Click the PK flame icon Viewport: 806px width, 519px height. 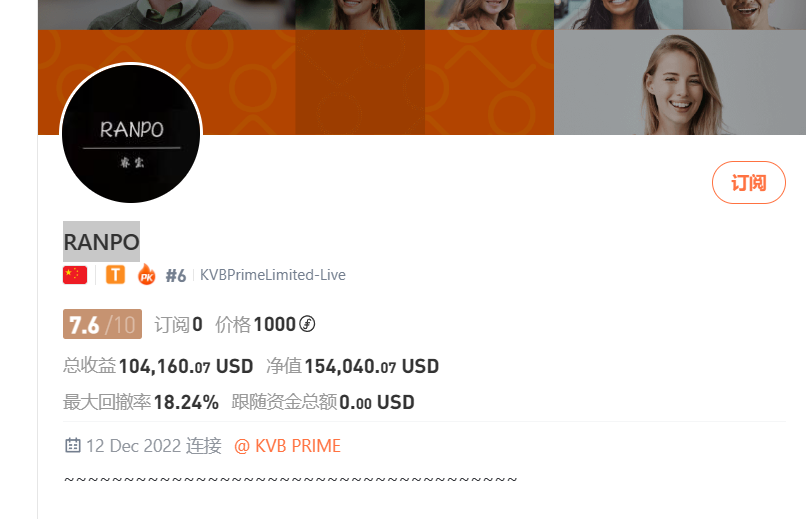tap(146, 274)
